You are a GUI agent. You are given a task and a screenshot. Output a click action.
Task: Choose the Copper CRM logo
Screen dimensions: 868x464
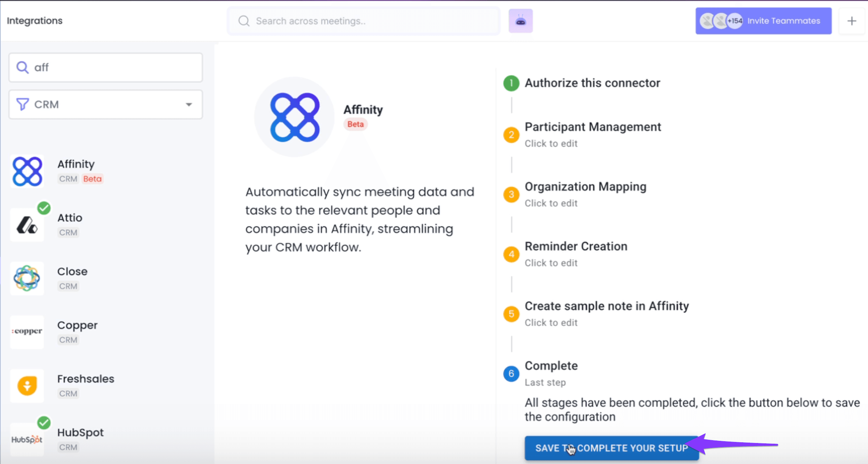coord(27,332)
